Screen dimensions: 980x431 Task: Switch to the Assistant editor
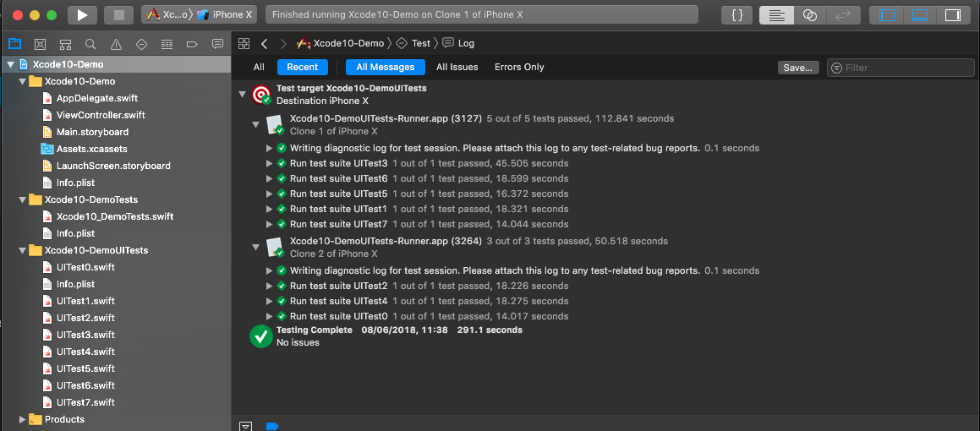[809, 15]
